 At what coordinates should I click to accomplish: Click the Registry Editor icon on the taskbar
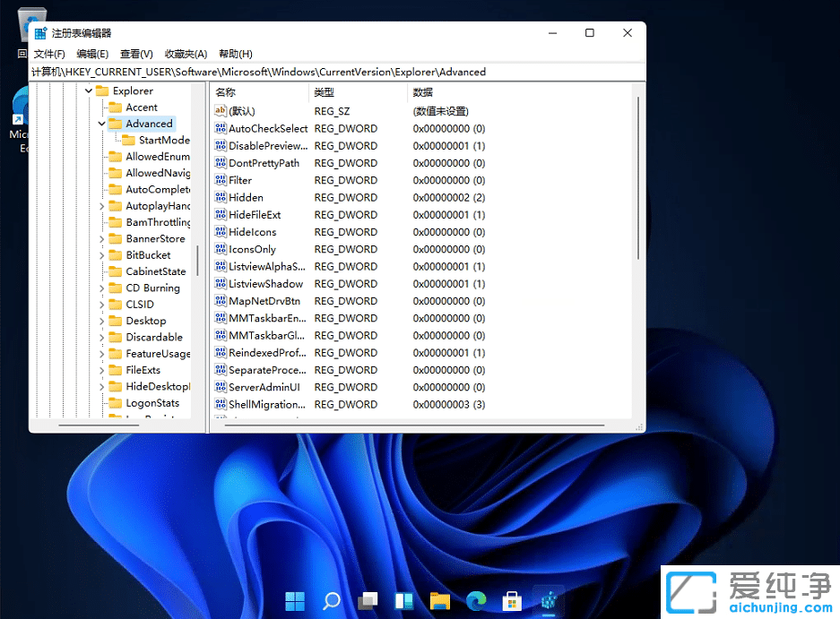pyautogui.click(x=549, y=601)
